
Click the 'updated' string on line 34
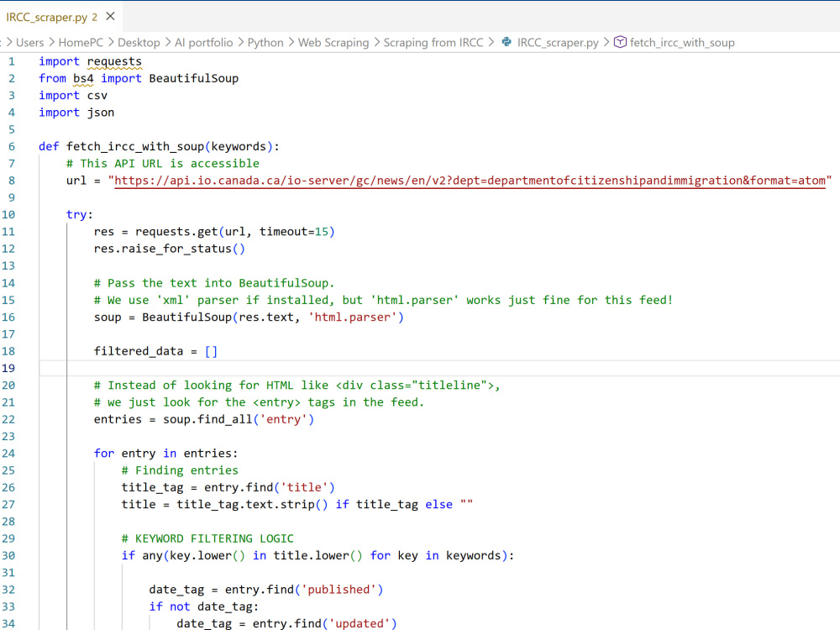coord(360,623)
